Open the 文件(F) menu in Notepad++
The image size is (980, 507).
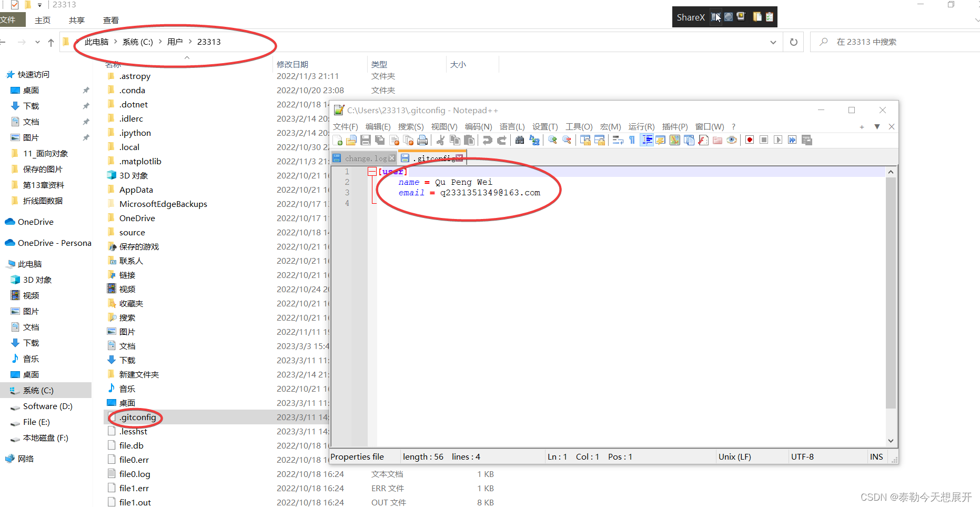coord(345,126)
